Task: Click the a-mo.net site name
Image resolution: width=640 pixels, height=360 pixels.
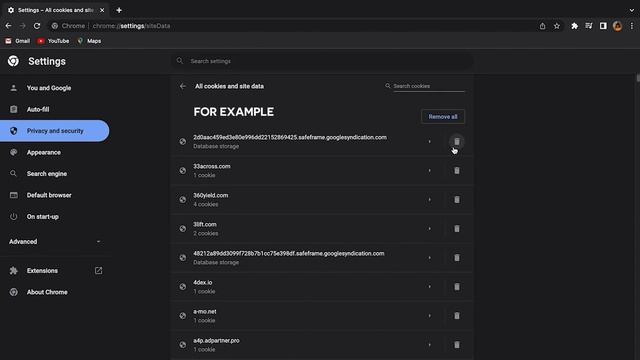Action: click(x=205, y=311)
